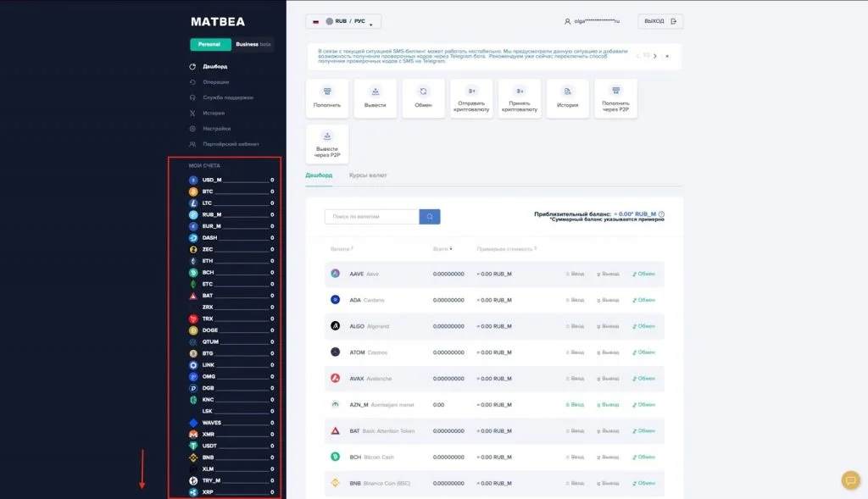Open the Пополнить deposit card
Screen dimensions: 868x499
pos(327,98)
